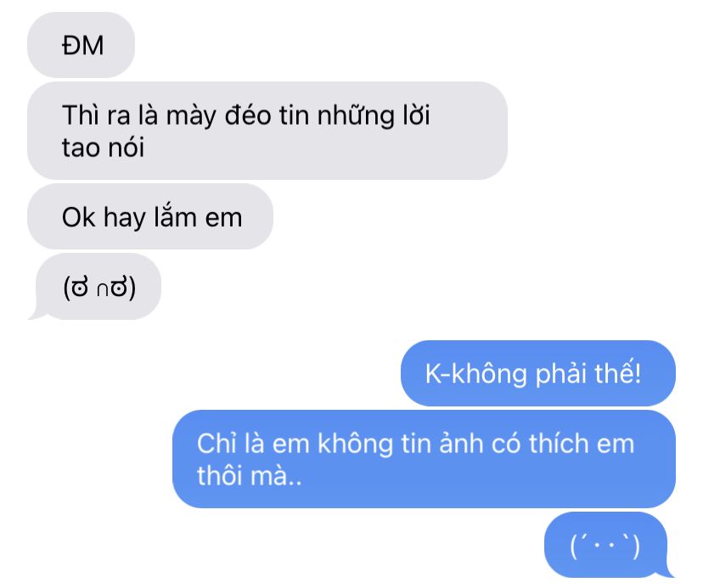Screen dimensions: 703x588
Task: Click the word 'Thì' starting the long gray message
Action: coord(81,115)
